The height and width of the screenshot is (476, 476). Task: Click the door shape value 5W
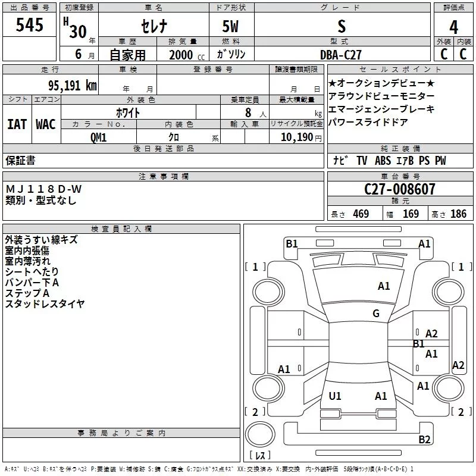pyautogui.click(x=231, y=26)
